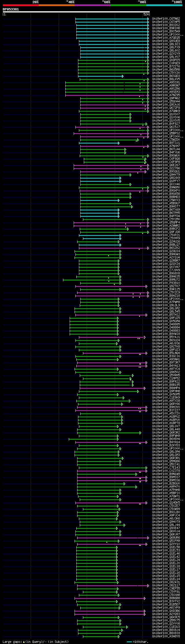Select the UniRef100_A7QNK9 entry
Viewport: 185px width, 644px height.
tap(166, 111)
